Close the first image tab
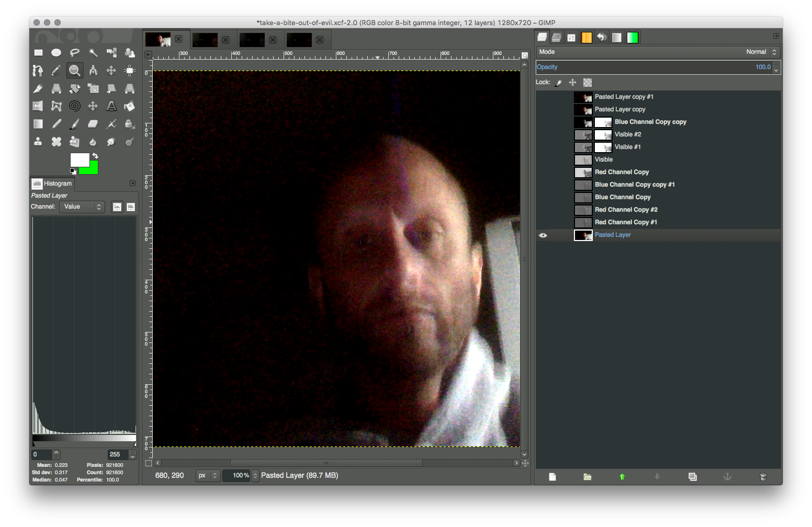 179,39
